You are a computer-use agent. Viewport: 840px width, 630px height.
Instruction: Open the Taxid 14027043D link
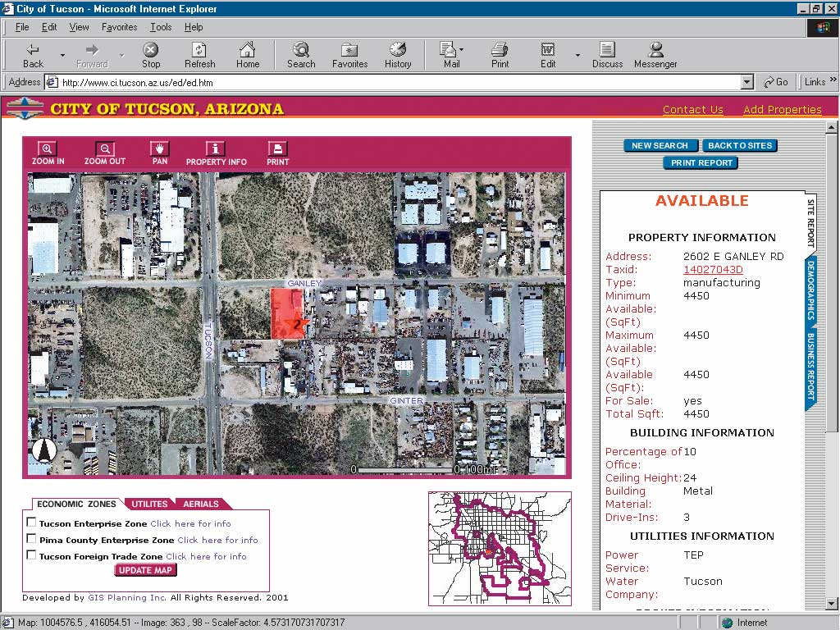713,269
